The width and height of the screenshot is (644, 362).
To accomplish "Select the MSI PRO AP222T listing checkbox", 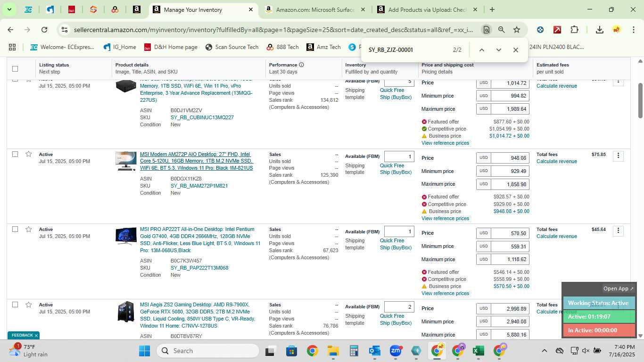I will (15, 229).
